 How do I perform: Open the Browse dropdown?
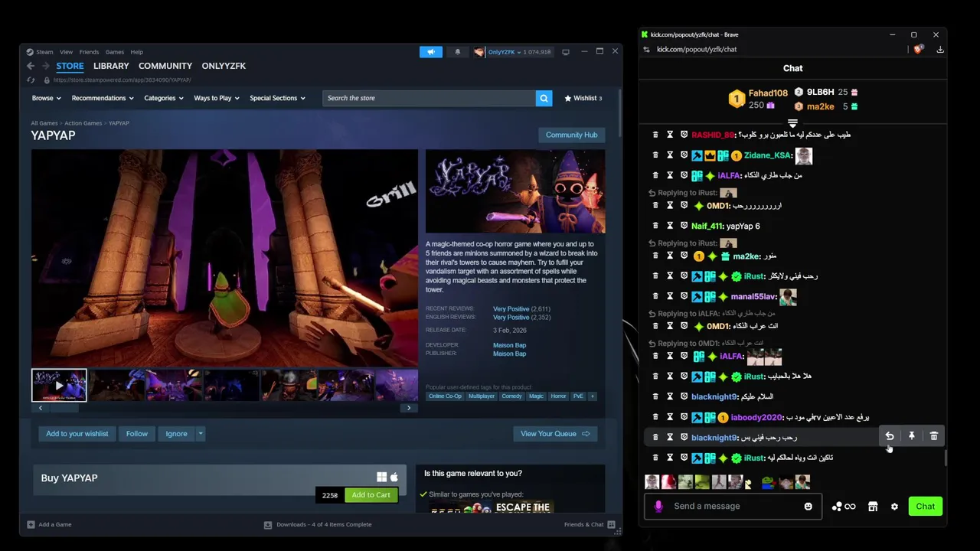click(x=46, y=98)
